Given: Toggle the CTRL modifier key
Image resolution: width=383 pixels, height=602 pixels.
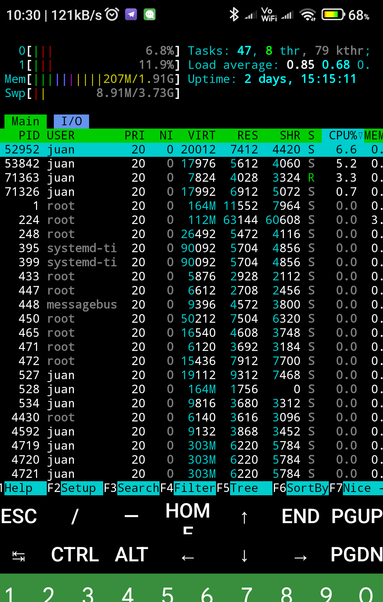Looking at the screenshot, I should click(75, 555).
